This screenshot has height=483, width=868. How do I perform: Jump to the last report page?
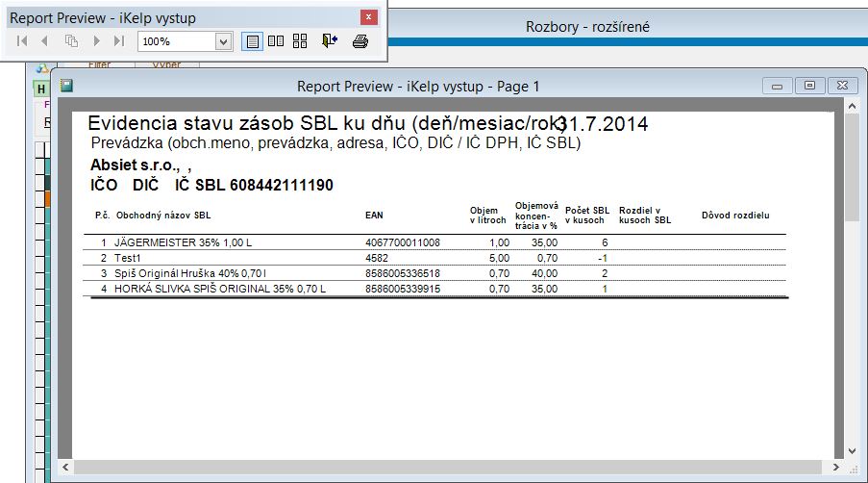[119, 41]
